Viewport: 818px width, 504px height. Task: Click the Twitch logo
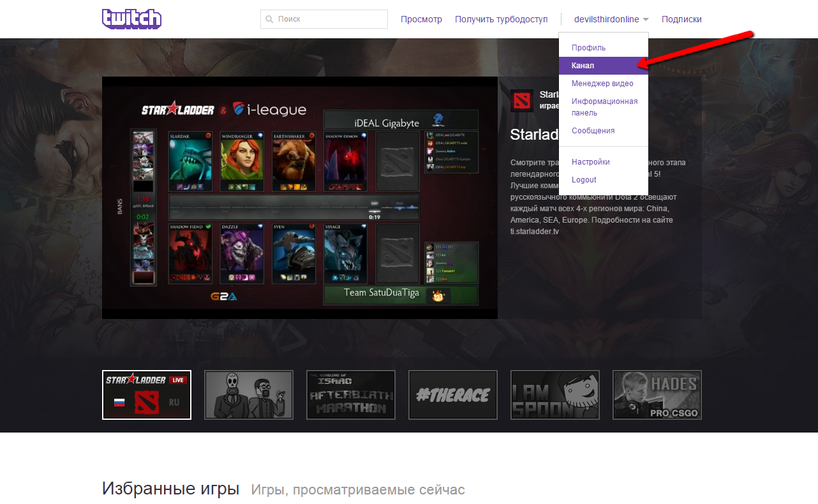[x=131, y=19]
